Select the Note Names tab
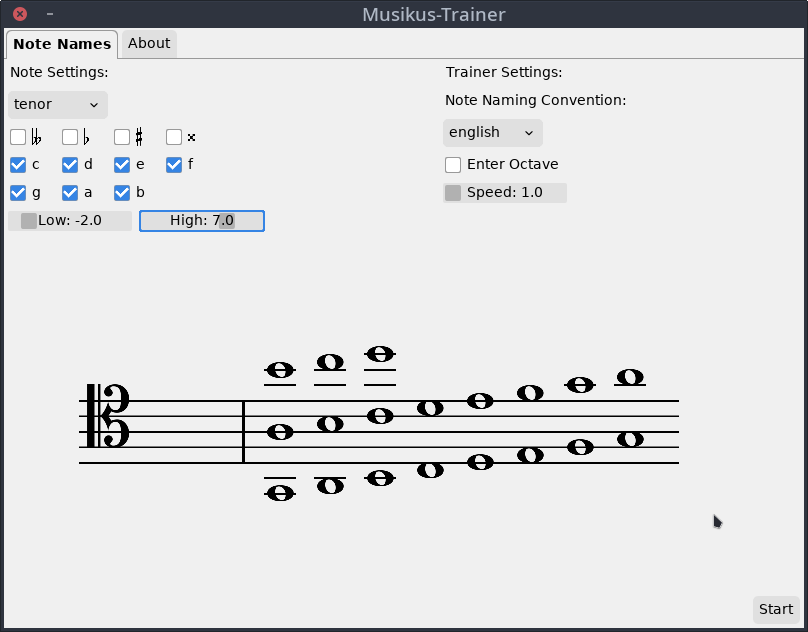 [x=62, y=44]
